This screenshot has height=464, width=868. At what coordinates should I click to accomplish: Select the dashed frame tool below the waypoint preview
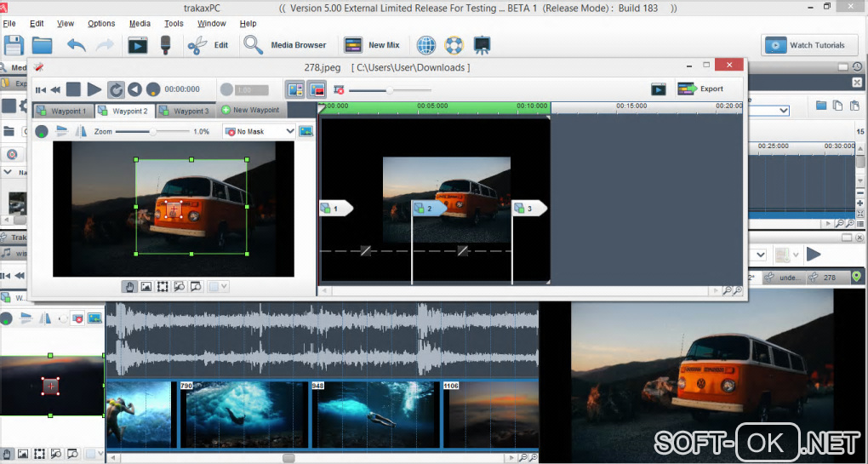pos(163,287)
